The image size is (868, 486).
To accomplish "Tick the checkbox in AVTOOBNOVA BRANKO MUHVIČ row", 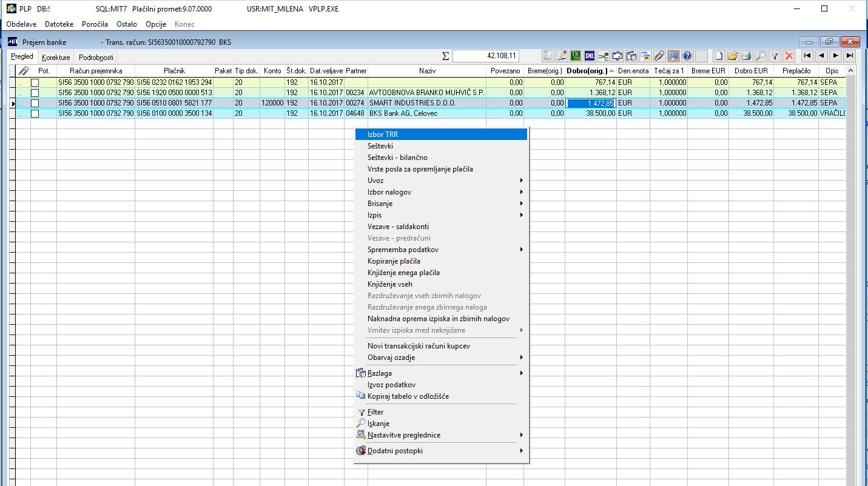I will tap(35, 93).
